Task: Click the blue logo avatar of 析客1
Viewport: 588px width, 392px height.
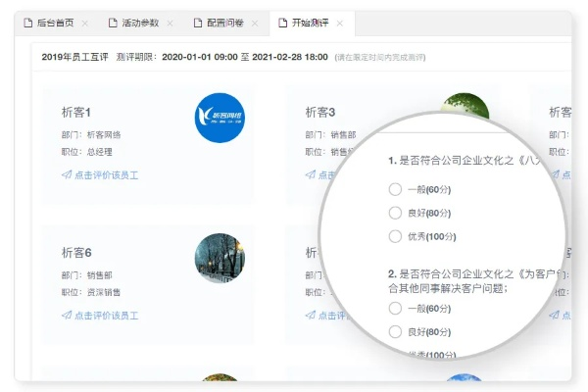Action: [220, 118]
